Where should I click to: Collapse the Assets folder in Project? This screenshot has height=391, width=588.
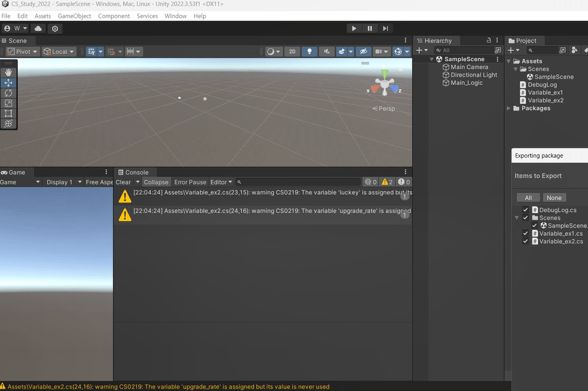[x=508, y=61]
